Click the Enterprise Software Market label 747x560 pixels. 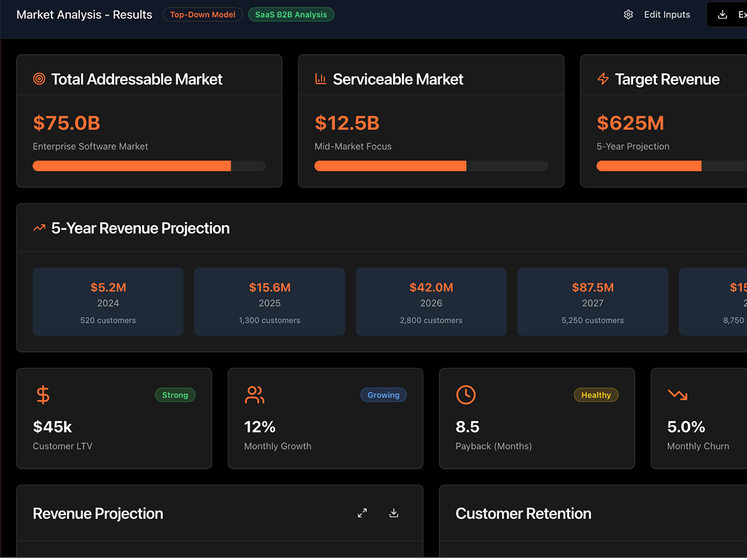[90, 147]
